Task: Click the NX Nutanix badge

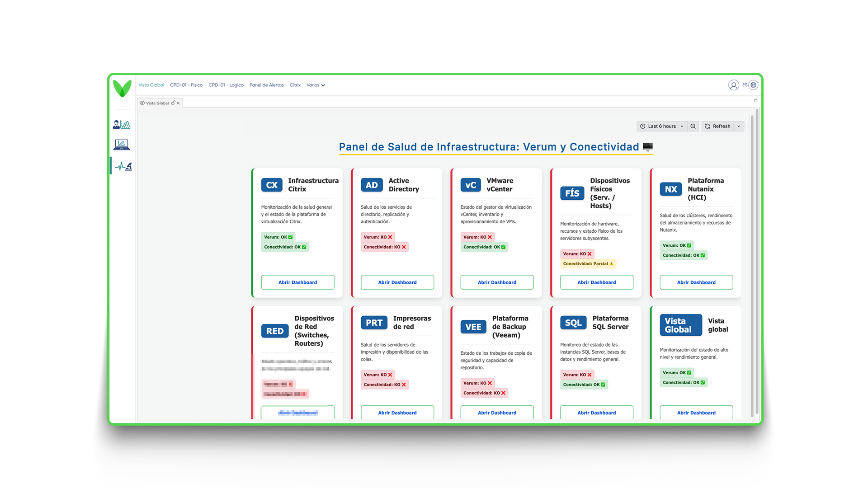Action: coord(671,189)
